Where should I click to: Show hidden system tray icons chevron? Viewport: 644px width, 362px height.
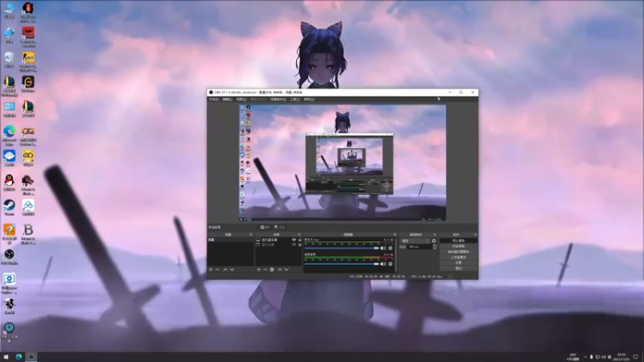click(x=586, y=357)
